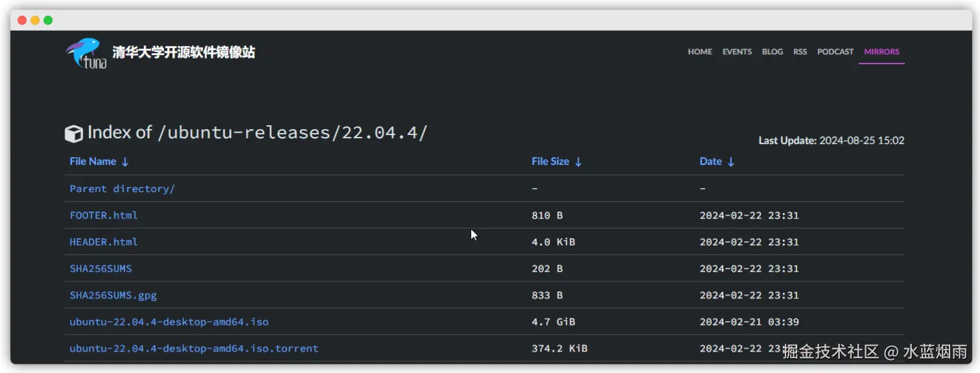Open the EVENTS nav item
This screenshot has width=980, height=373.
click(x=737, y=52)
